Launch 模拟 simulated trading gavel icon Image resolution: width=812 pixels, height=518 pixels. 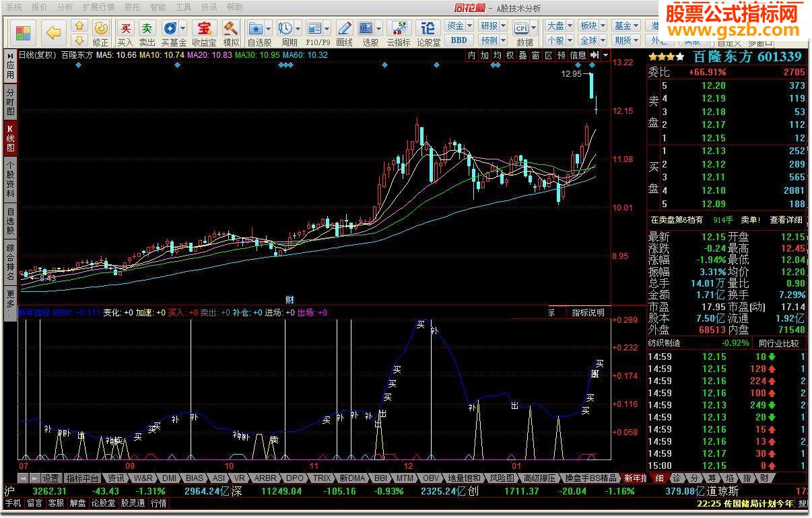pos(230,32)
